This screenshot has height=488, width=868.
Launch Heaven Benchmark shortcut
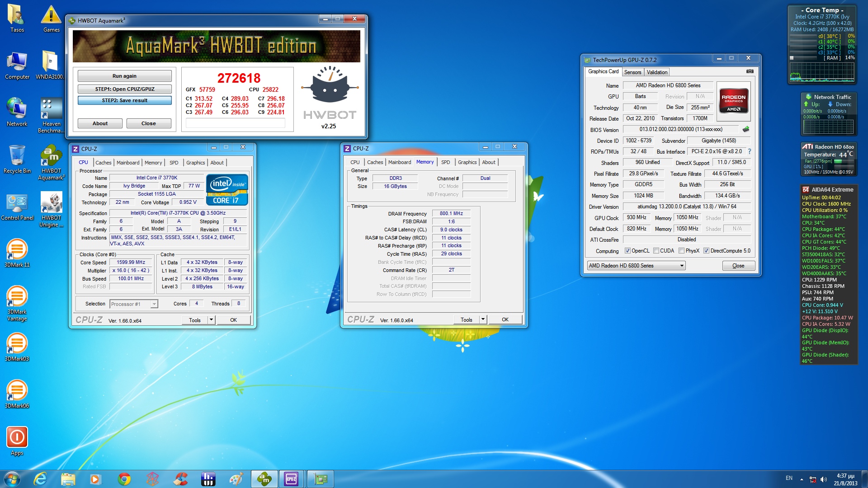click(51, 116)
